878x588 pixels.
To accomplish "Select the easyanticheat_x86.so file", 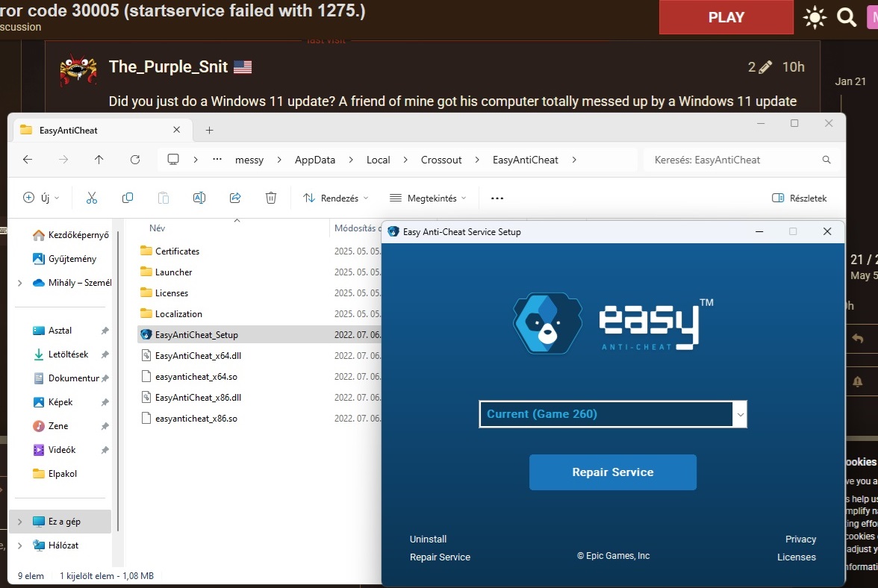I will [196, 419].
